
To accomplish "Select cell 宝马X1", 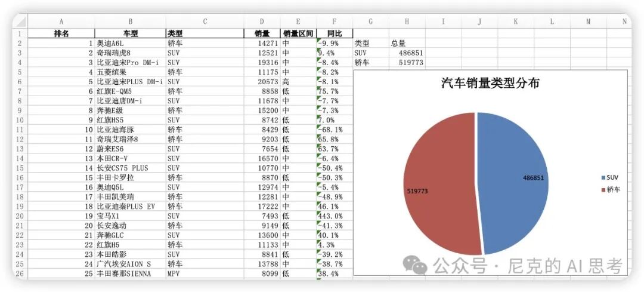I will 130,216.
